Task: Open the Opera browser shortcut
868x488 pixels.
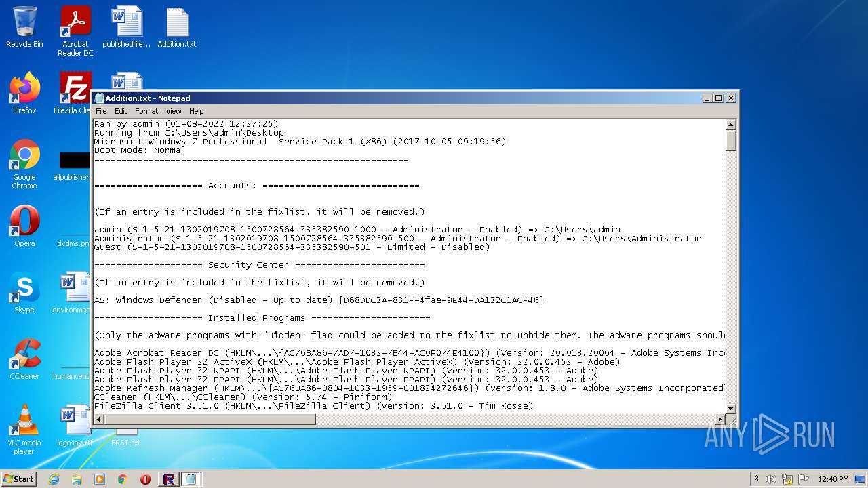Action: (24, 226)
